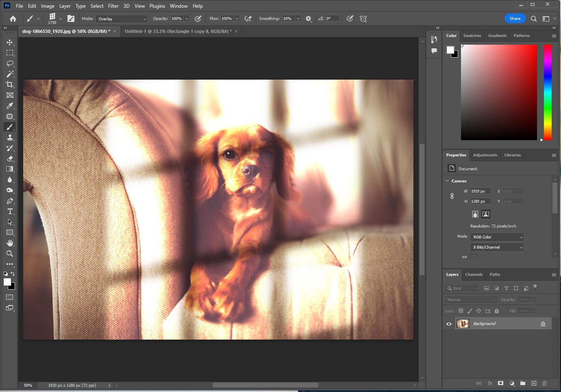Screen dimensions: 561x392
Task: Open the layer Kind filter dropdown
Action: [462, 288]
